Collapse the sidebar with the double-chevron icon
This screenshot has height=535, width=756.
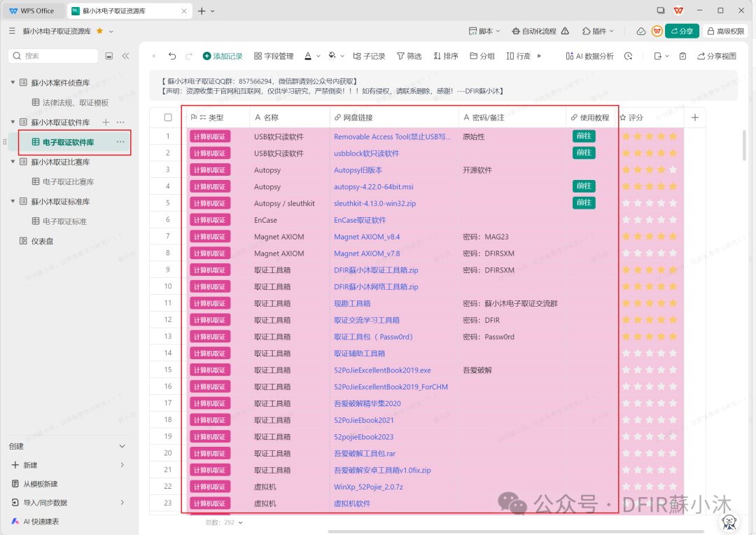(125, 56)
